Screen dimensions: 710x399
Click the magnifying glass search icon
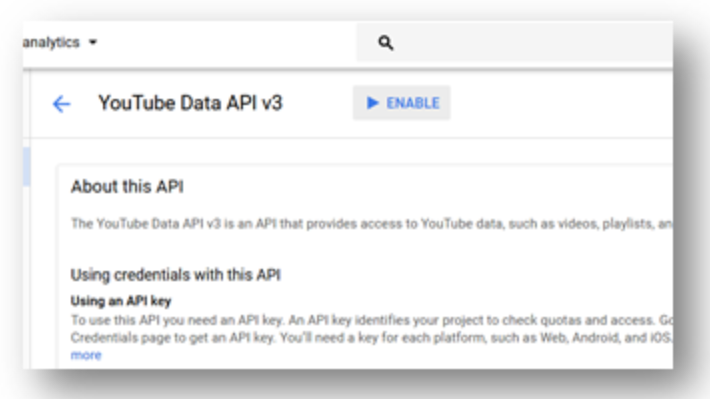pyautogui.click(x=385, y=43)
